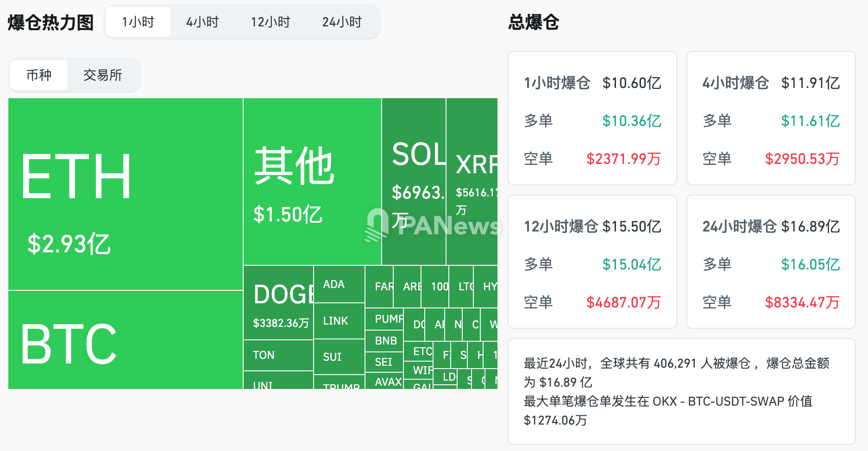Click the 12小时爆仓 summary card
Image resolution: width=868 pixels, height=451 pixels.
point(592,262)
